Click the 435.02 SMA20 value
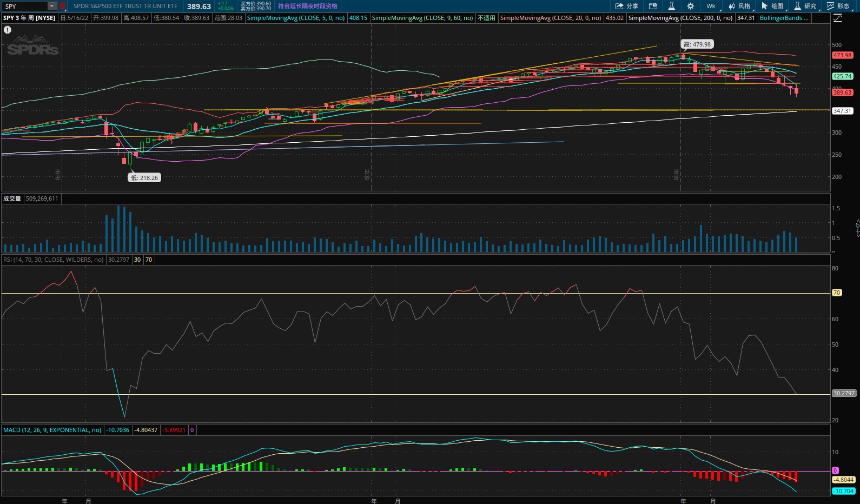The width and height of the screenshot is (860, 504). coord(614,18)
